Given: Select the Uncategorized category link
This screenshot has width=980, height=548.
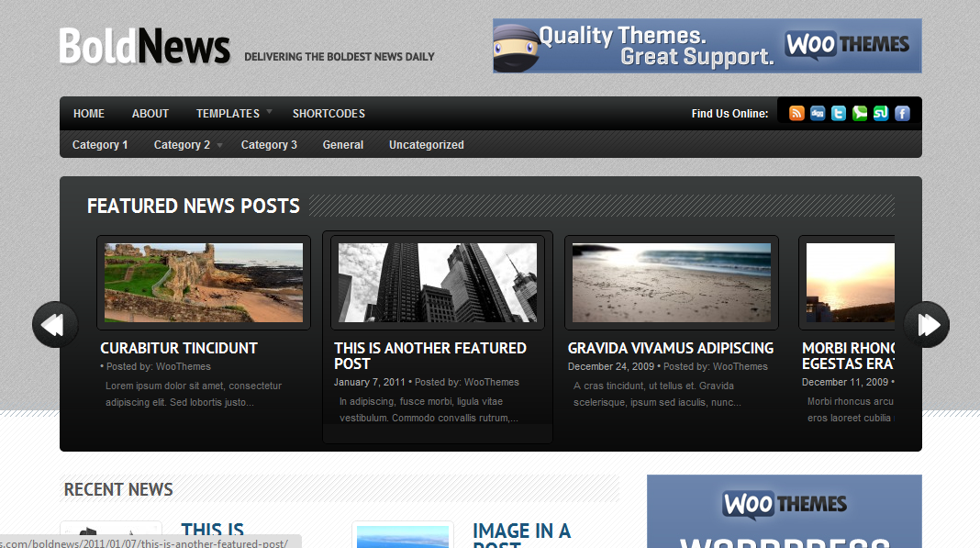Looking at the screenshot, I should tap(427, 144).
